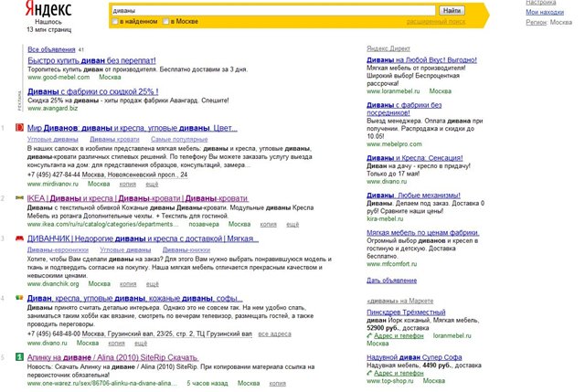The image size is (585, 392).
Task: Toggle the 'в найденном' checkbox
Action: pos(115,22)
